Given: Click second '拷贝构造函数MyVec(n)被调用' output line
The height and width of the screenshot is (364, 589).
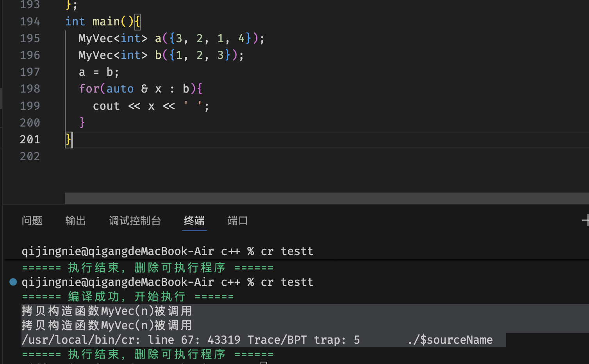Looking at the screenshot, I should tap(107, 326).
